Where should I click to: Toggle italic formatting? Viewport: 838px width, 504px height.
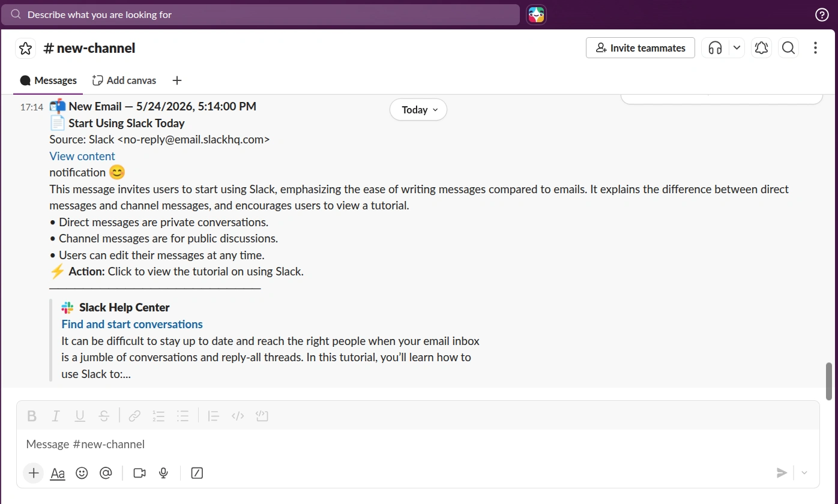[56, 415]
